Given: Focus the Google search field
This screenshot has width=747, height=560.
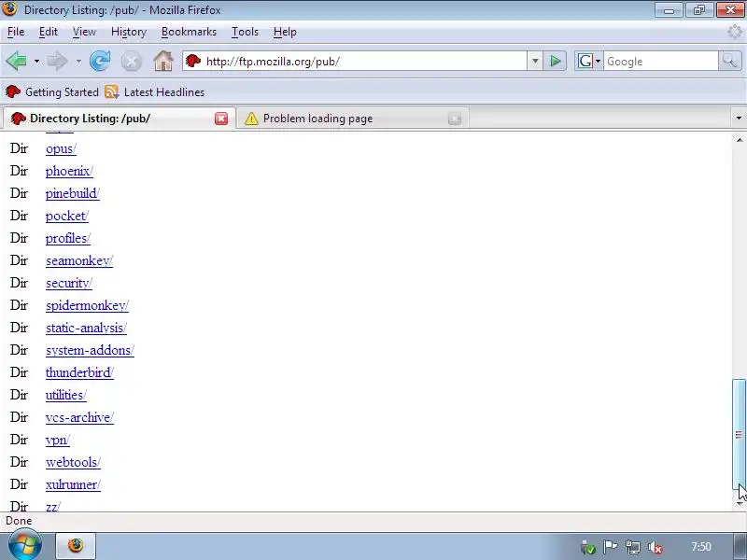Looking at the screenshot, I should [661, 61].
